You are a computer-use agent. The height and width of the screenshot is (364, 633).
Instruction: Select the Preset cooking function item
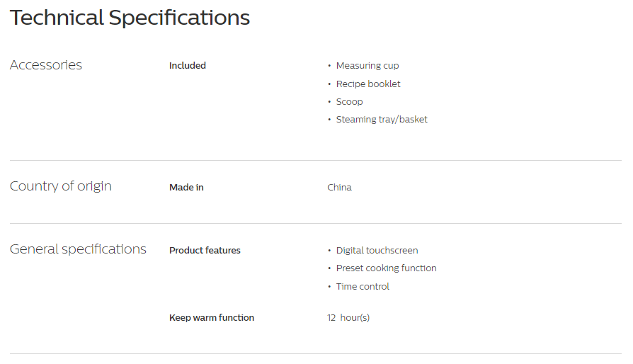pos(387,268)
